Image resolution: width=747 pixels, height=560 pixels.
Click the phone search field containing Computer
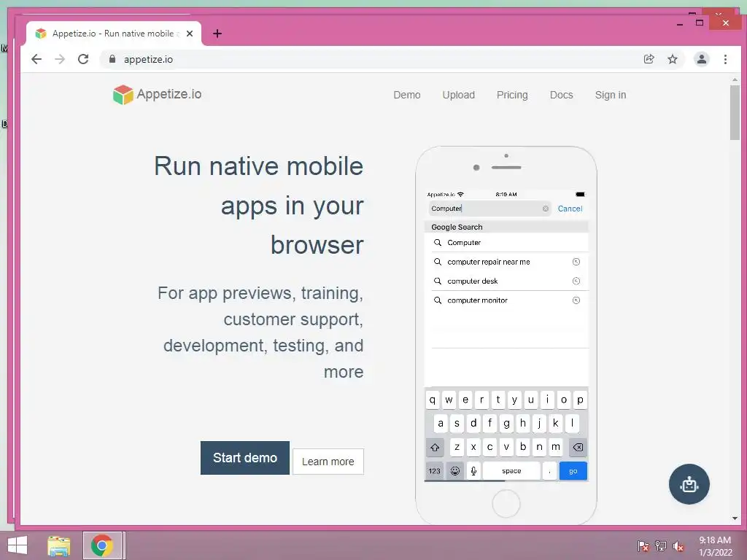(x=489, y=209)
